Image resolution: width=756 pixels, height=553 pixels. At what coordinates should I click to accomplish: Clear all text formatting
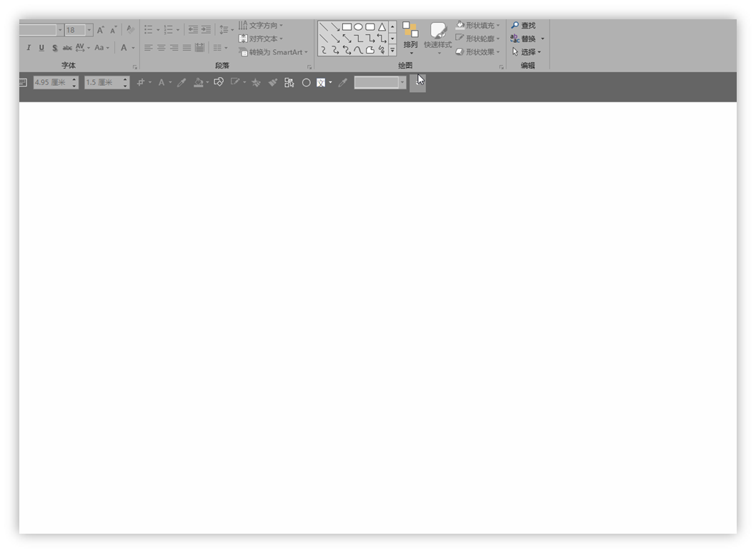pyautogui.click(x=130, y=30)
